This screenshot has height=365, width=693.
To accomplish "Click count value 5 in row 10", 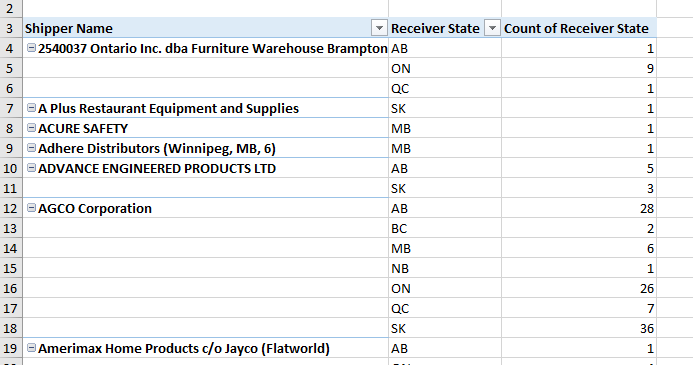I will point(579,168).
